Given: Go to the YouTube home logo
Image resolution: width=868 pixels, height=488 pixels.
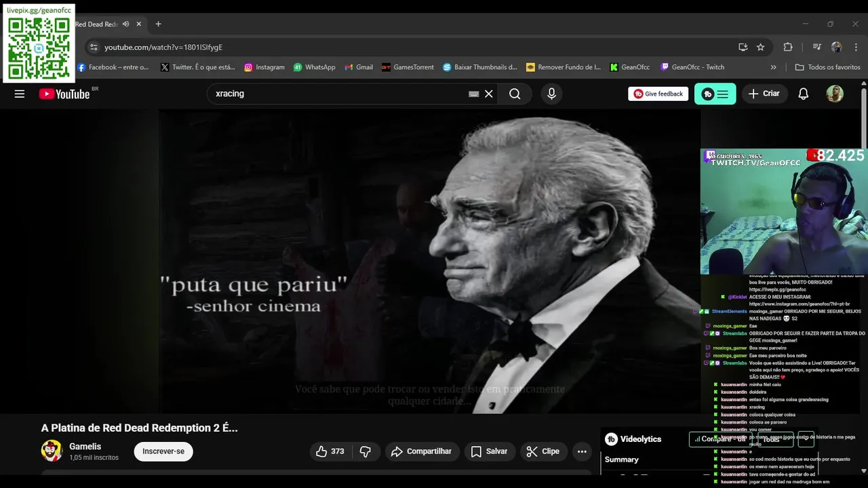Looking at the screenshot, I should pyautogui.click(x=64, y=94).
